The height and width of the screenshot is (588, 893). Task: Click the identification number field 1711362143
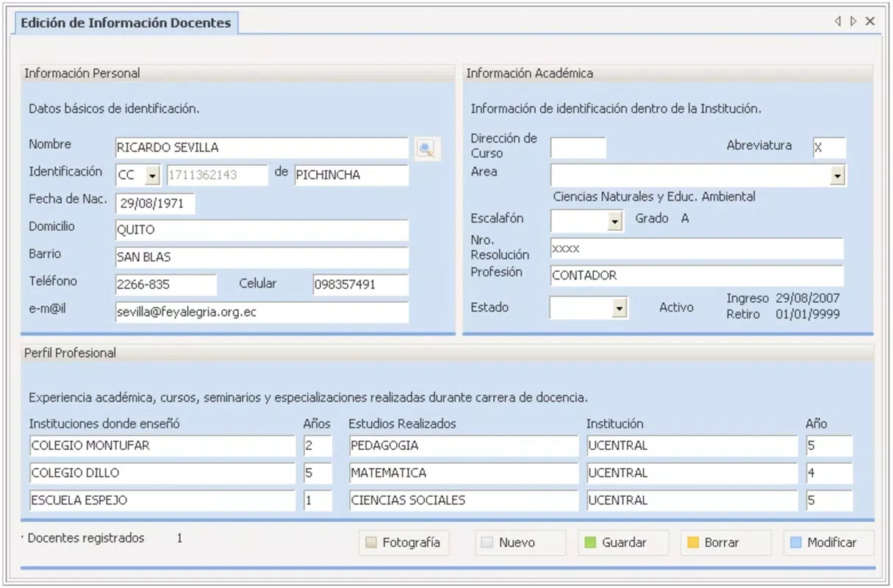218,176
